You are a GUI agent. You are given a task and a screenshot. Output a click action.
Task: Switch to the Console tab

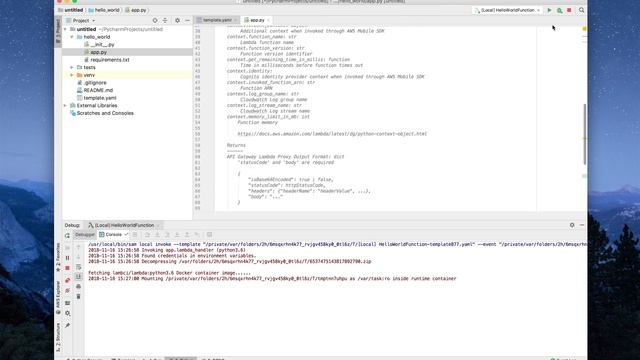tap(113, 235)
